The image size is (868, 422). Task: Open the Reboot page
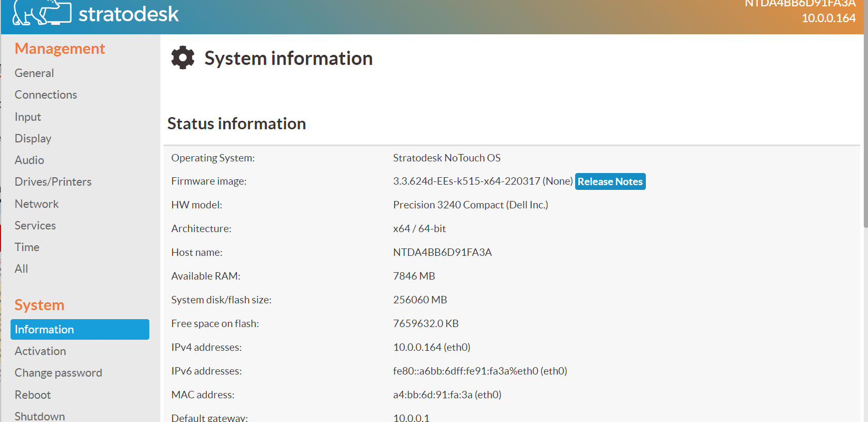pyautogui.click(x=33, y=395)
